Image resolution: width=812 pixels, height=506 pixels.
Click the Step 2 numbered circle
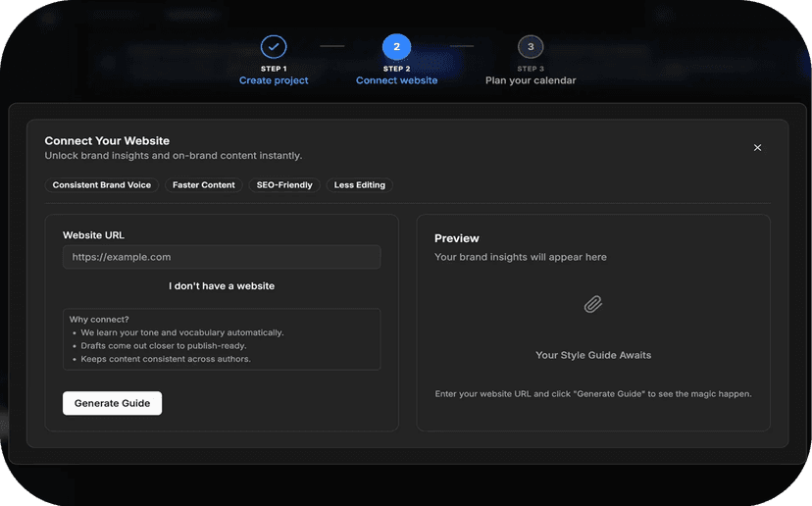pyautogui.click(x=396, y=47)
